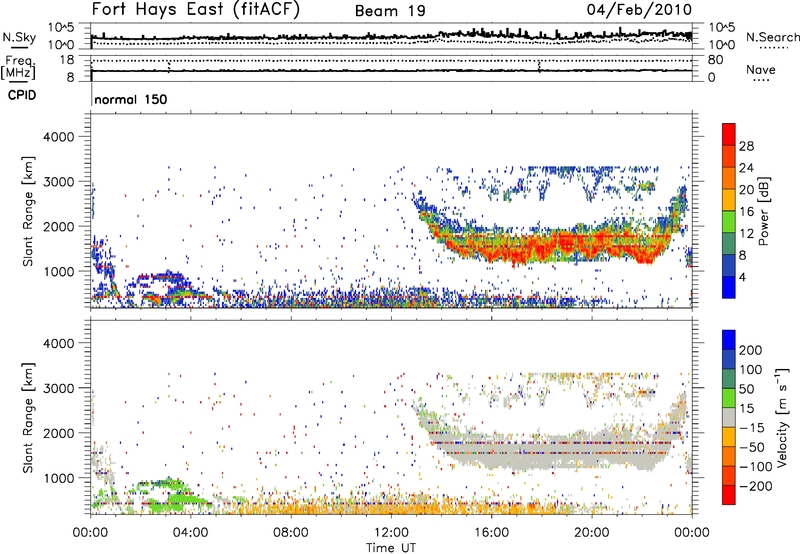This screenshot has width=800, height=554.
Task: Click "Slant Range [km]" label of the Power panel
Action: coord(28,211)
